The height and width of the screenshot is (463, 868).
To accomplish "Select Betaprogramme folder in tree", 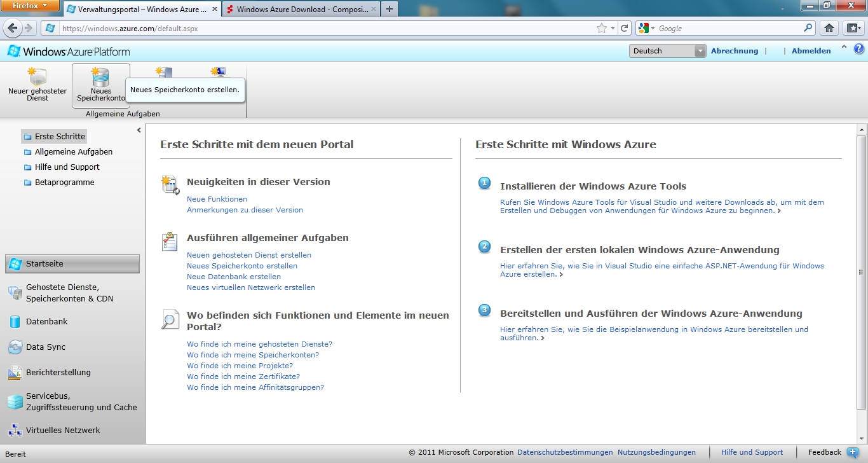I will (64, 183).
